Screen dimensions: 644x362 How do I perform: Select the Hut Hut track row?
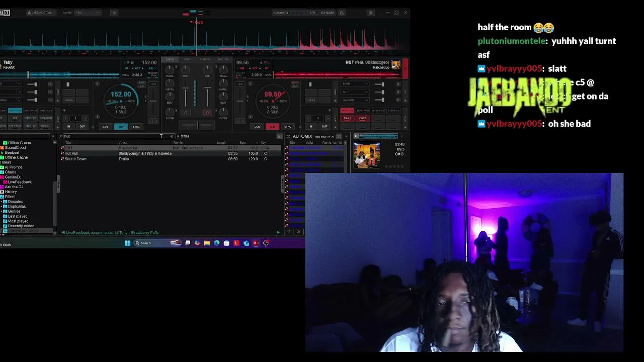point(171,153)
